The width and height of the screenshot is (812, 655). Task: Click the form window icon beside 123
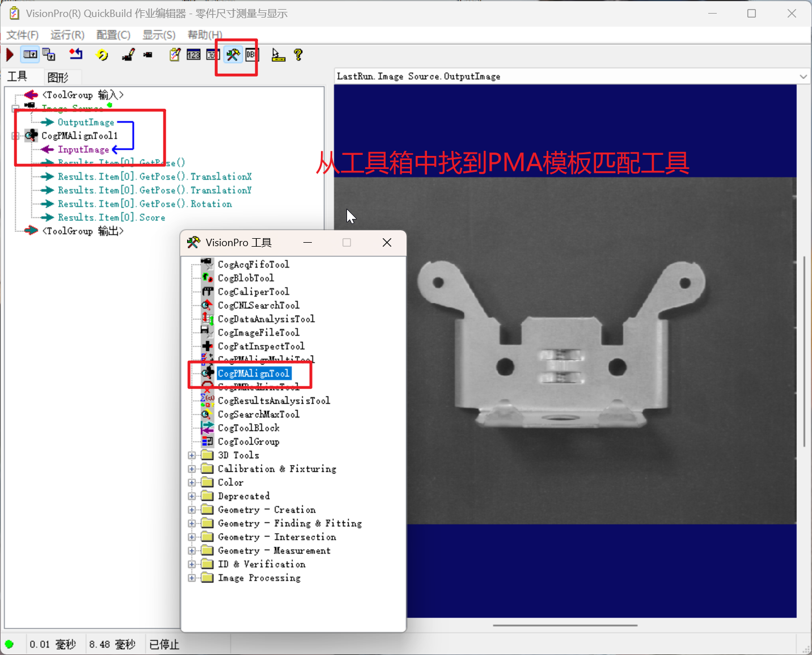point(213,54)
